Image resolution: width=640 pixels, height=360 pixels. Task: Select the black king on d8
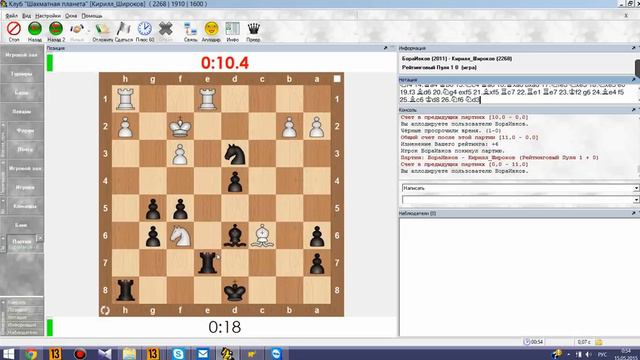coord(235,290)
